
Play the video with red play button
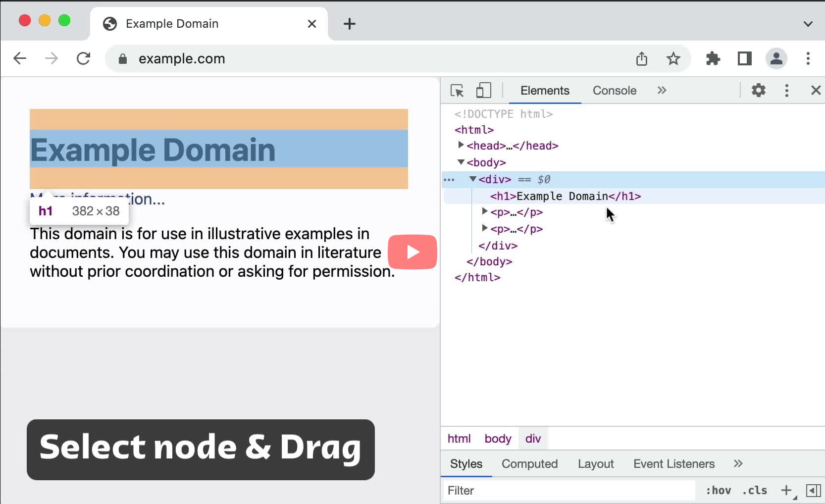point(412,252)
